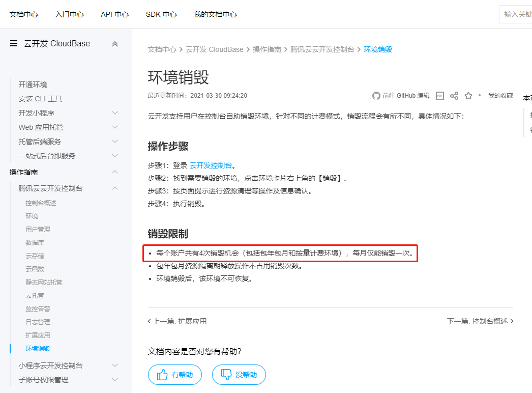Click the thumbs-down icon in 没帮助
This screenshot has height=393, width=532.
[x=226, y=375]
